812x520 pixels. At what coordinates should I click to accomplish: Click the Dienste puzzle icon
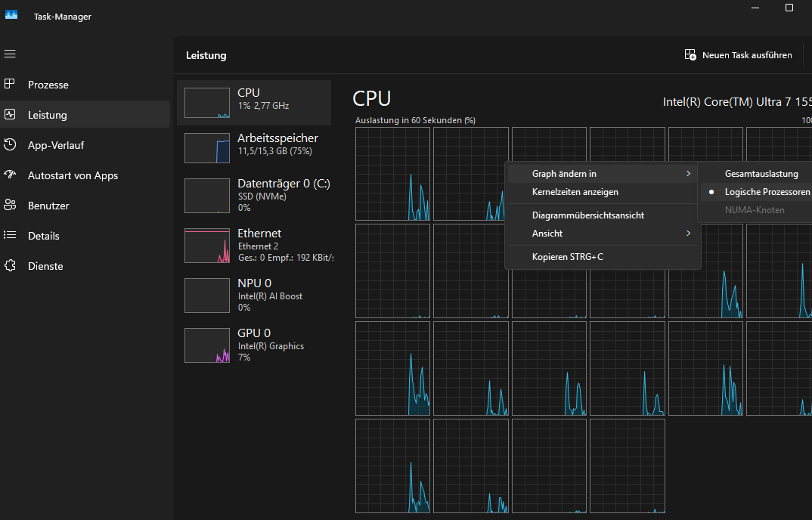10,266
